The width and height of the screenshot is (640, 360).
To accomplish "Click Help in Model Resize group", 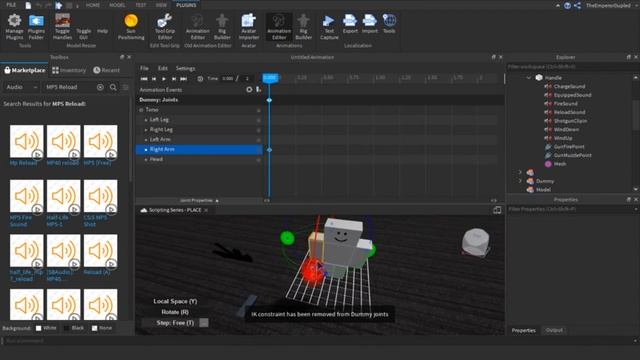I will pyautogui.click(x=102, y=31).
